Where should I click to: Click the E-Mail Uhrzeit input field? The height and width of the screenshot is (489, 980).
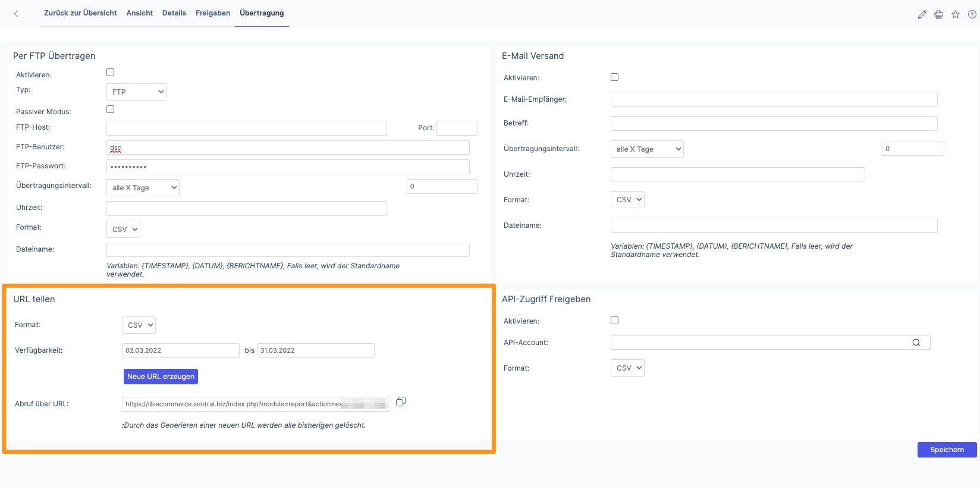point(738,174)
